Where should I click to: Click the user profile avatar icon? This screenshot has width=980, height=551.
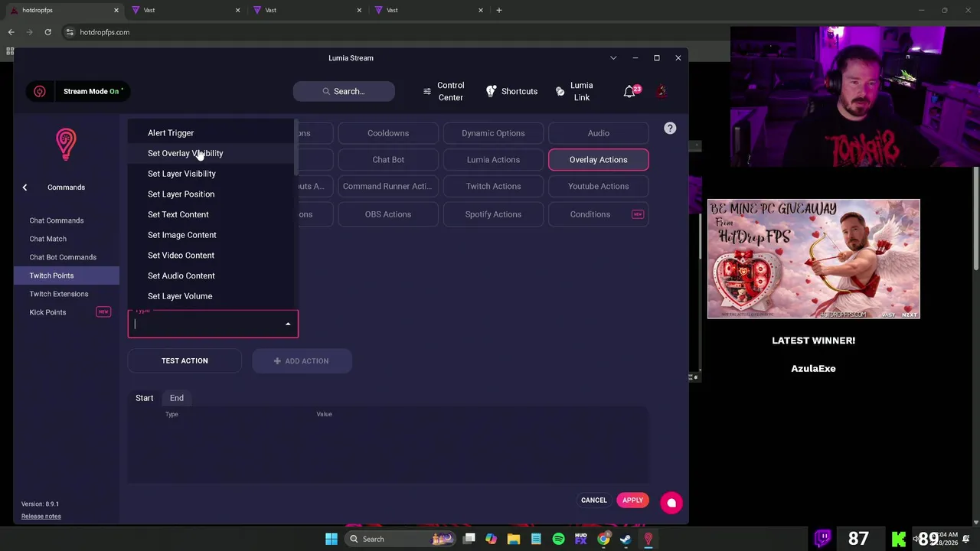point(661,91)
